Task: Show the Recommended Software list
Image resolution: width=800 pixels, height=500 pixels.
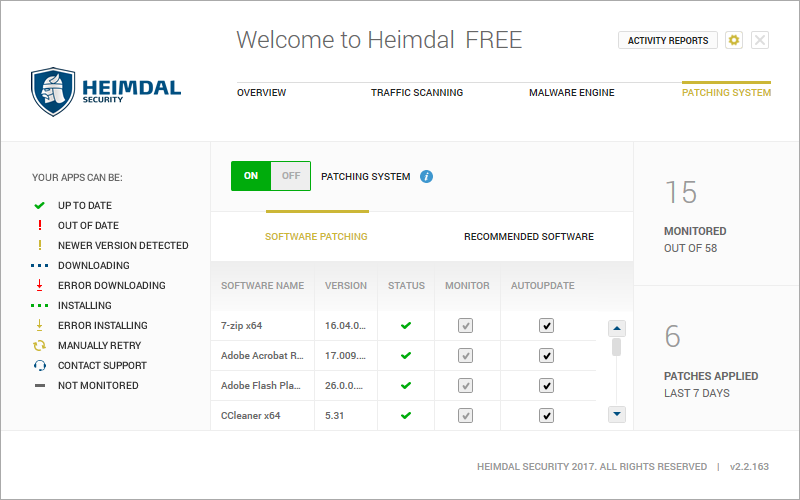Action: (528, 237)
